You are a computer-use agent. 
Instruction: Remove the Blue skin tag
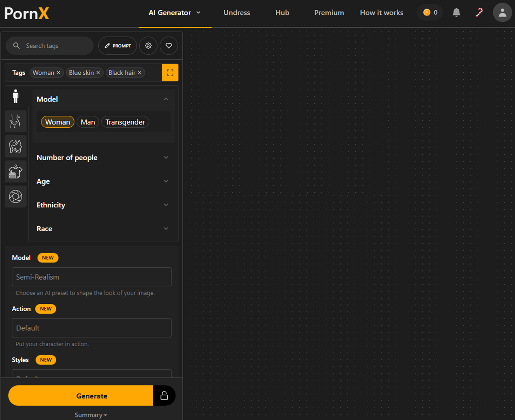[x=98, y=73]
